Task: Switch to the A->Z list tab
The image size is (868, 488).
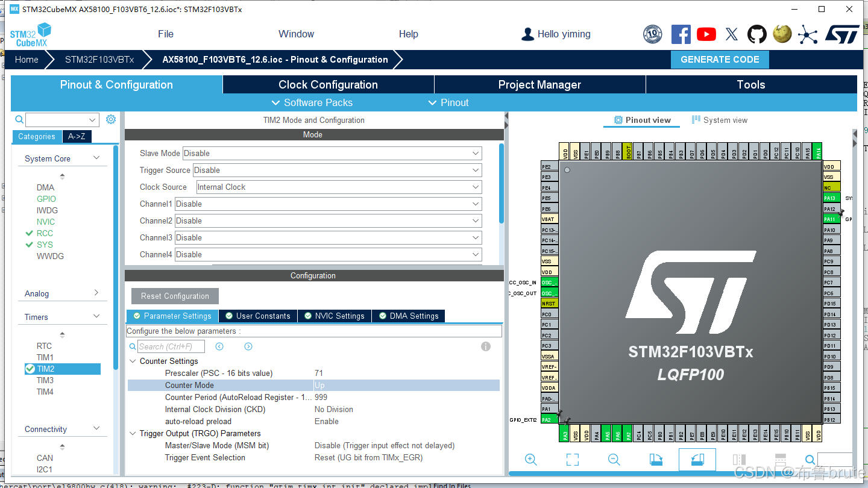Action: [77, 136]
